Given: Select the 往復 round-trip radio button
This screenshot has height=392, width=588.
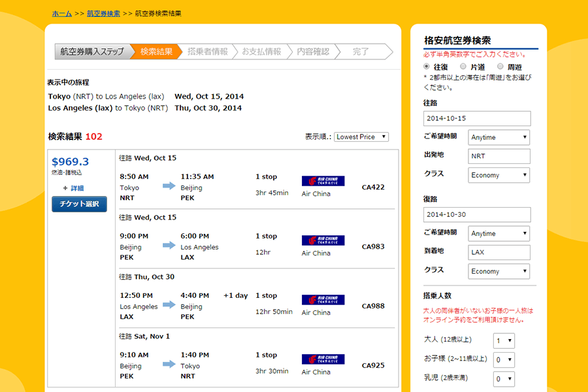Looking at the screenshot, I should [x=427, y=67].
